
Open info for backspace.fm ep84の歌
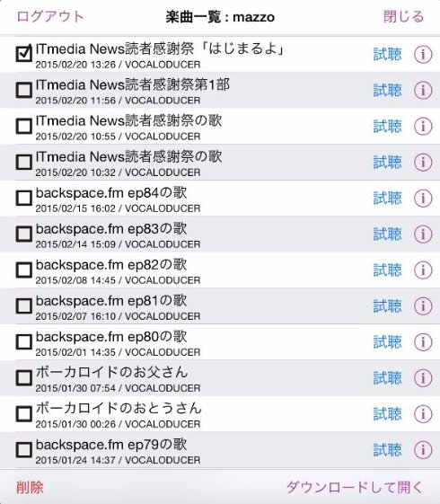coord(423,199)
